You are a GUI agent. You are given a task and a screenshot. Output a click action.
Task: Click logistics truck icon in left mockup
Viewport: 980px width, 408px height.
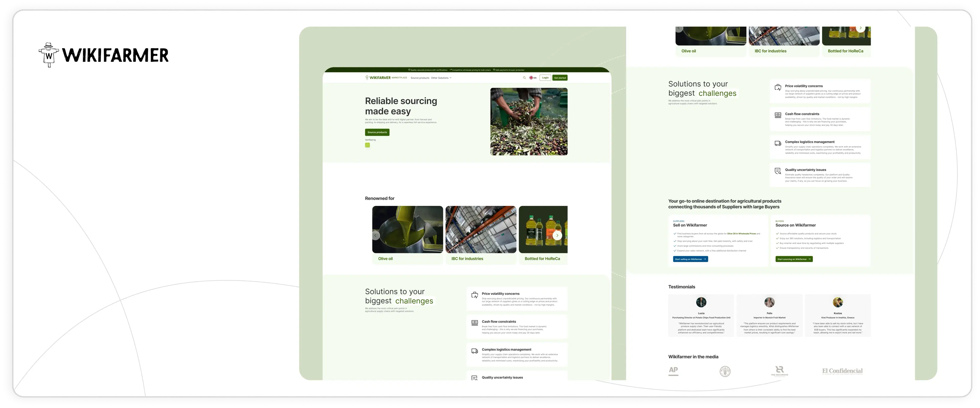tap(475, 351)
